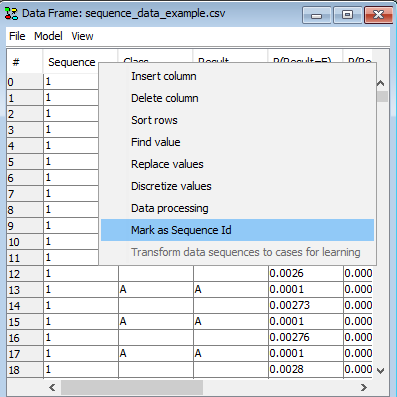Click the # column header
The width and height of the screenshot is (397, 397).
[x=25, y=62]
